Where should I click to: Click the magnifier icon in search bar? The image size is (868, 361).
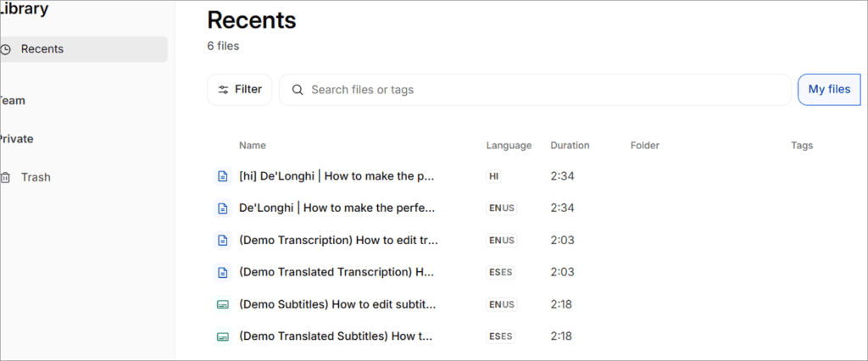pyautogui.click(x=298, y=90)
